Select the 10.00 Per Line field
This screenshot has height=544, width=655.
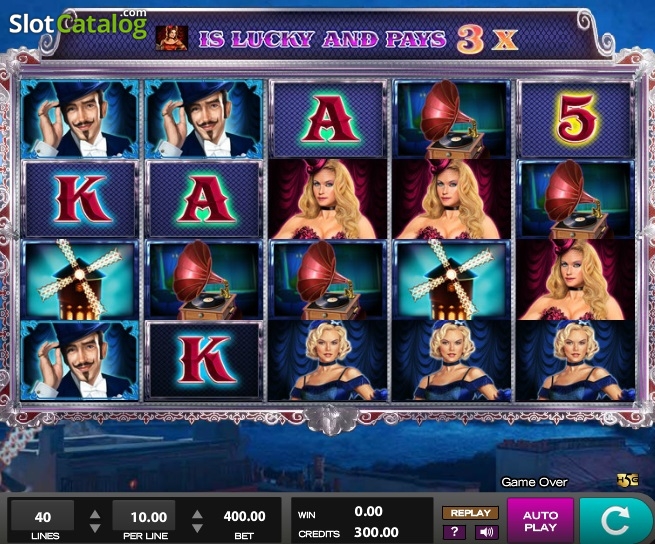144,517
